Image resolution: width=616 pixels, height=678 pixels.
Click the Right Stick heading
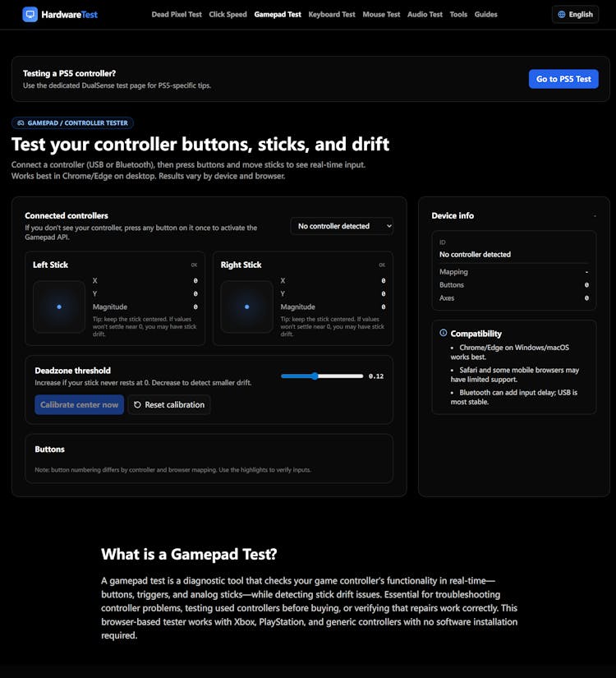(241, 265)
